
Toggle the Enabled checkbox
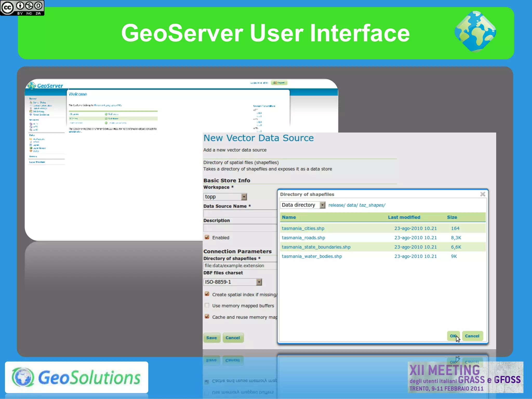point(207,237)
